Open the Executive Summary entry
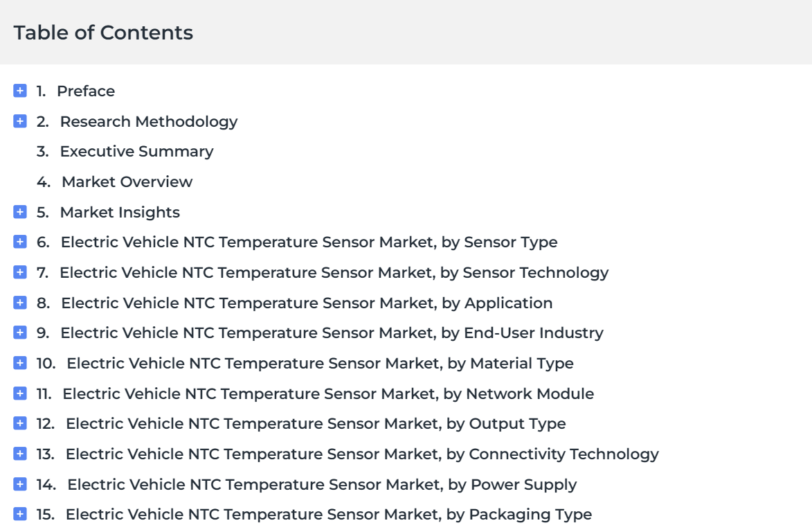This screenshot has height=532, width=812. click(136, 151)
